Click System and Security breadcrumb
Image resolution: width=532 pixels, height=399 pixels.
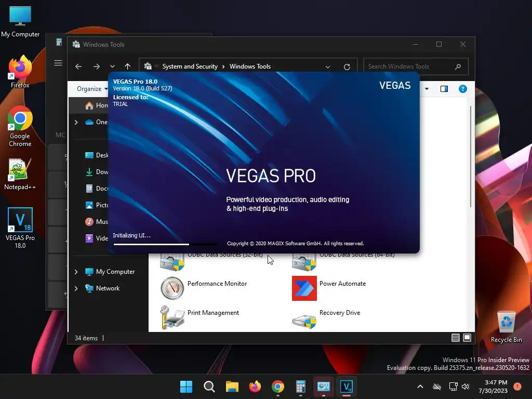pos(190,66)
